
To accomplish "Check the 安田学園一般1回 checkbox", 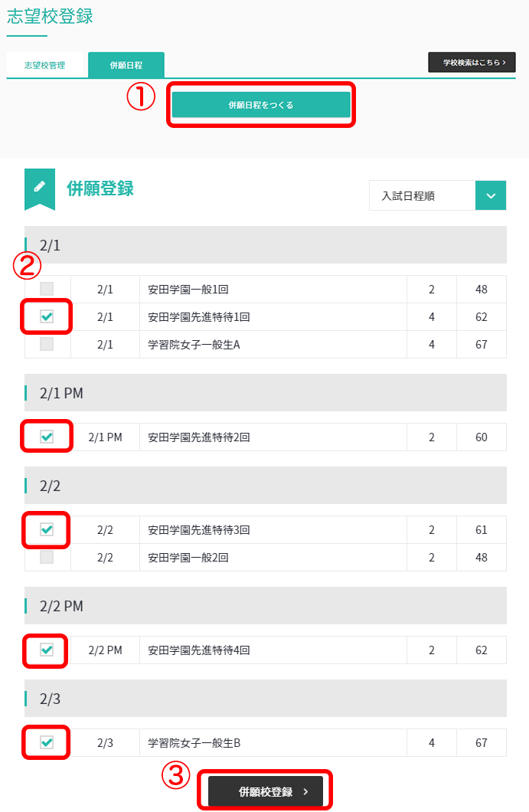I will (x=47, y=289).
